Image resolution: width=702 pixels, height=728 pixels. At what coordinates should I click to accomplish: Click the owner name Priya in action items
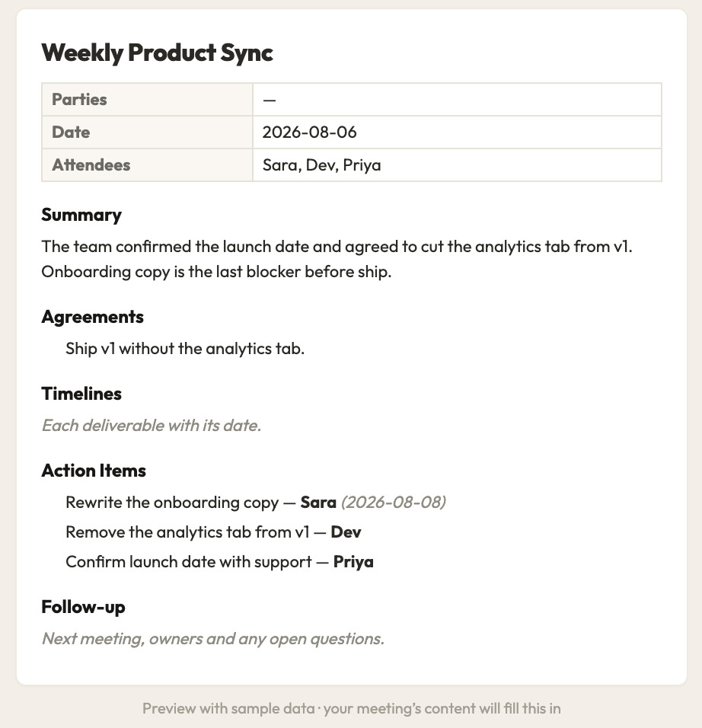(x=353, y=562)
